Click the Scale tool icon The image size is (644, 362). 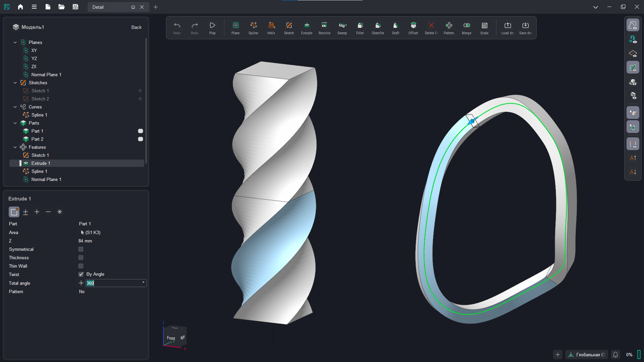tap(484, 28)
